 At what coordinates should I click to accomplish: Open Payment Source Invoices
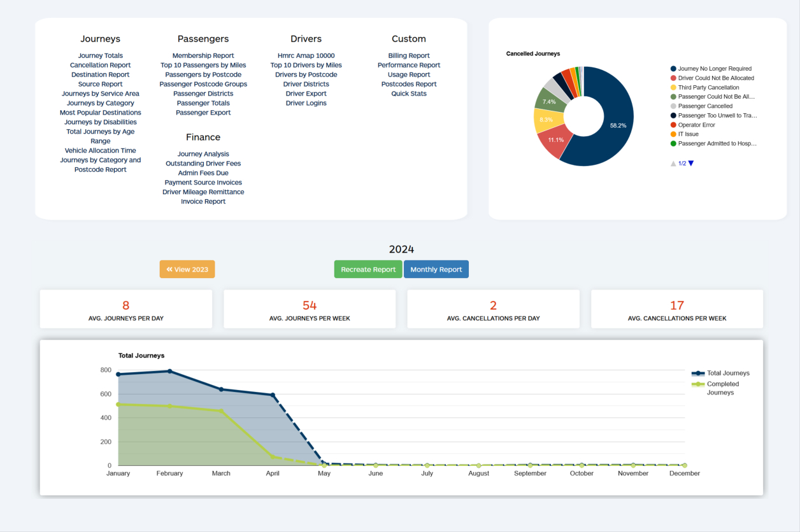(x=203, y=182)
